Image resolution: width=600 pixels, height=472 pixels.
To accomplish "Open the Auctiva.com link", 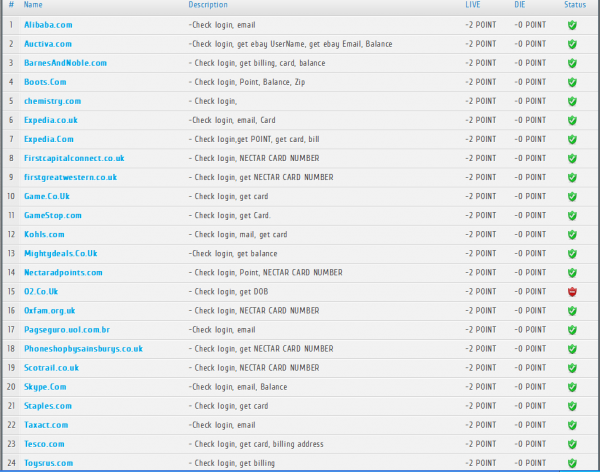I will coord(48,44).
